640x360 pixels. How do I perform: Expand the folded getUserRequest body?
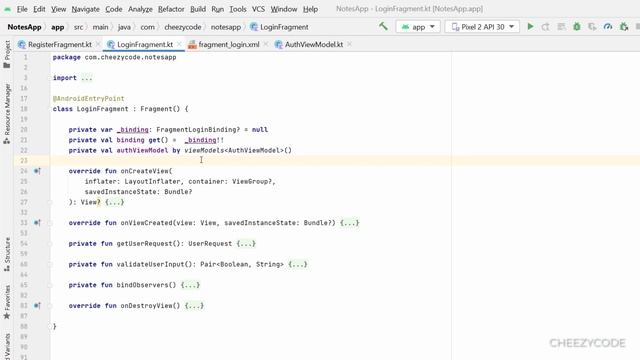tap(246, 244)
